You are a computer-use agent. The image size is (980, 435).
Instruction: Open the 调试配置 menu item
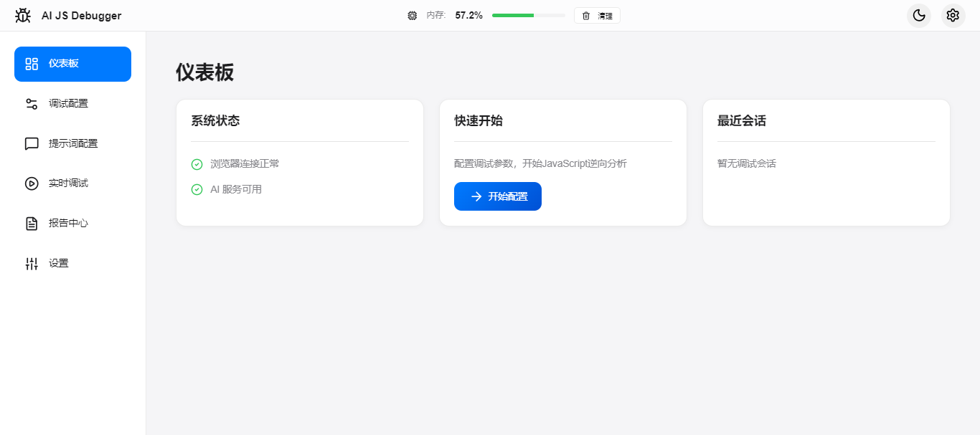pos(68,104)
